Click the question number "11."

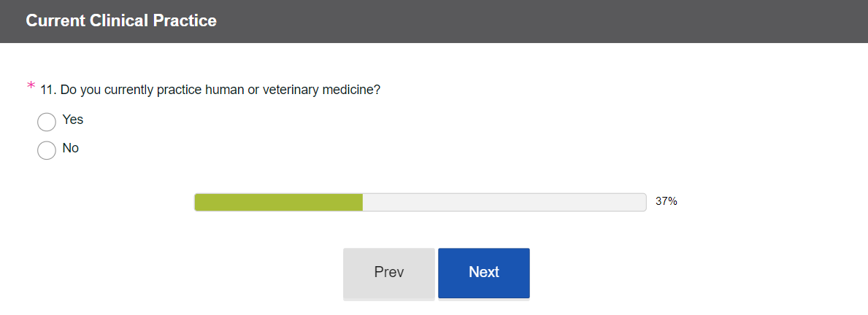48,90
